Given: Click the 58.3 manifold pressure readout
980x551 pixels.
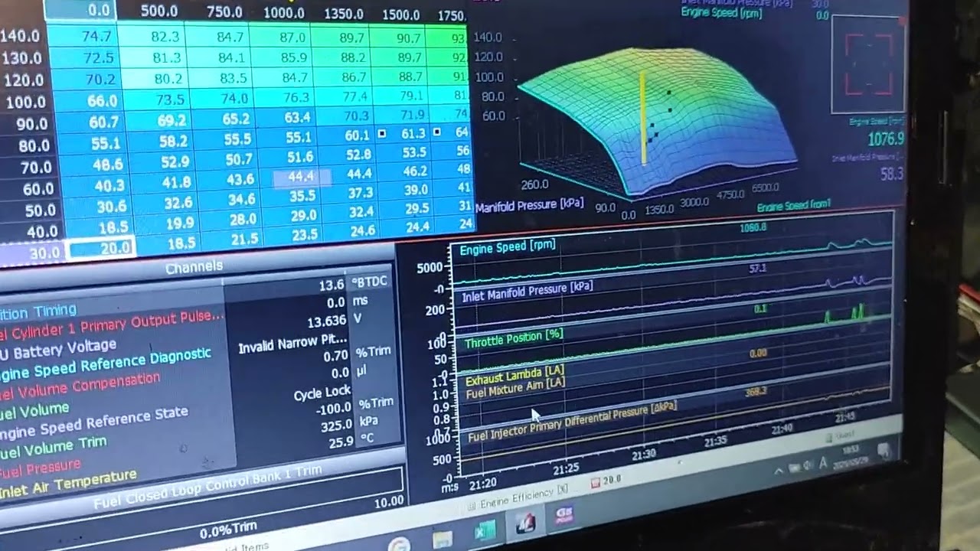Looking at the screenshot, I should coord(891,174).
